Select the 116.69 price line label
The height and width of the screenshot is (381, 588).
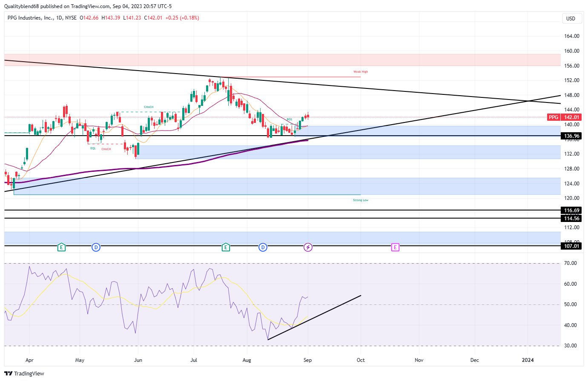(571, 210)
